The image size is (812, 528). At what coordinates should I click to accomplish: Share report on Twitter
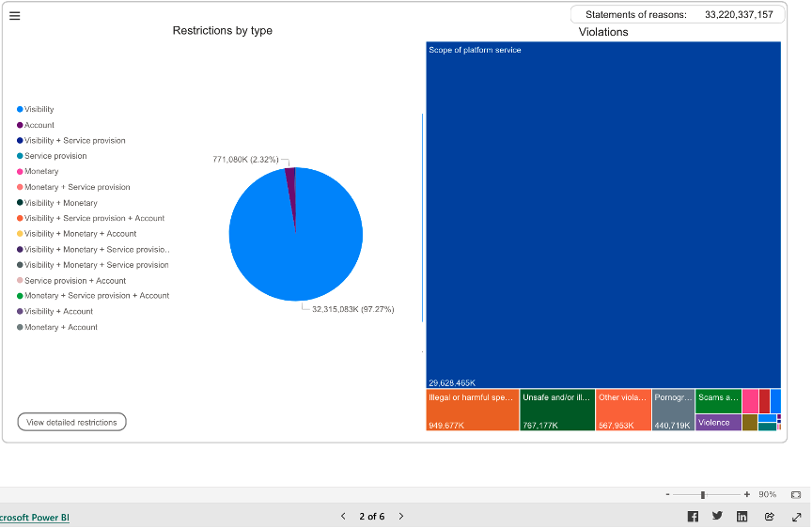717,517
